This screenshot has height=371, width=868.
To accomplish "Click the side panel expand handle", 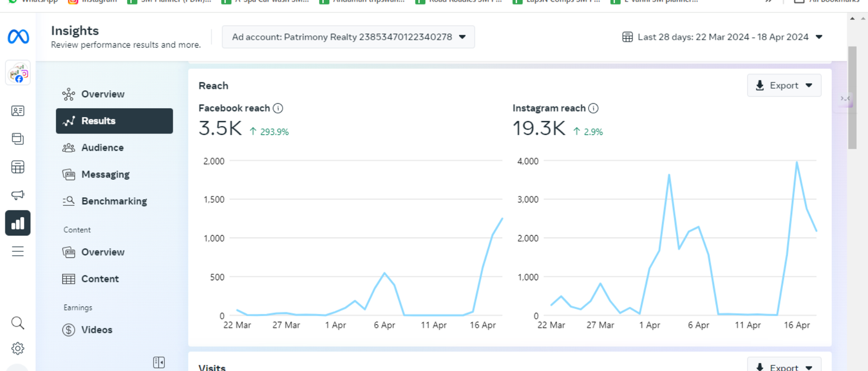I will click(x=845, y=98).
